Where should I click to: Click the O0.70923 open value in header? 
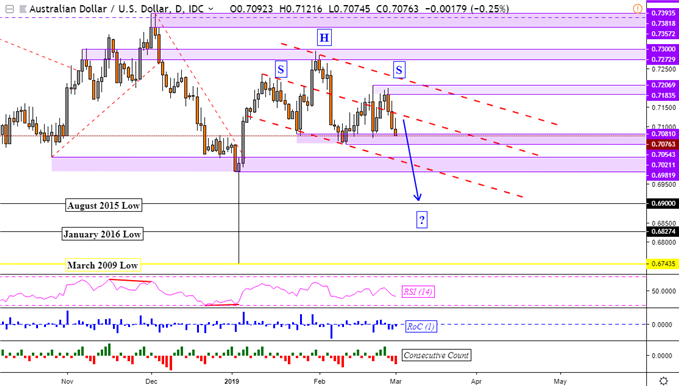tap(252, 9)
